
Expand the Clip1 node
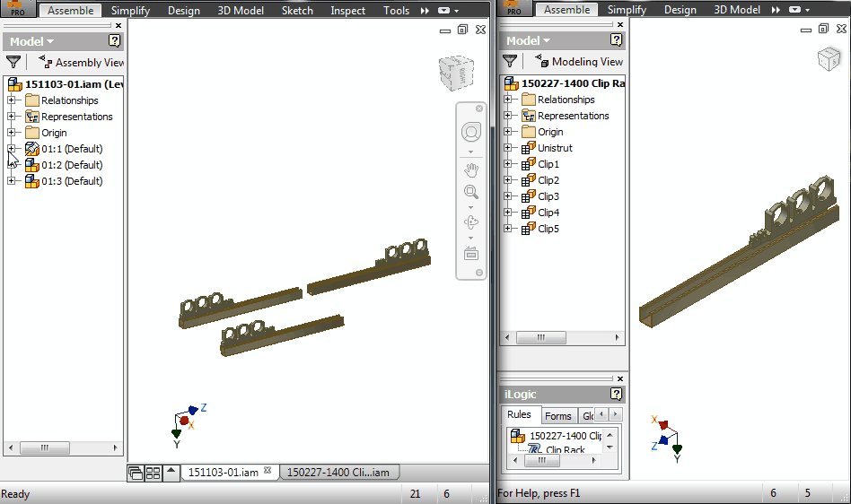click(507, 163)
